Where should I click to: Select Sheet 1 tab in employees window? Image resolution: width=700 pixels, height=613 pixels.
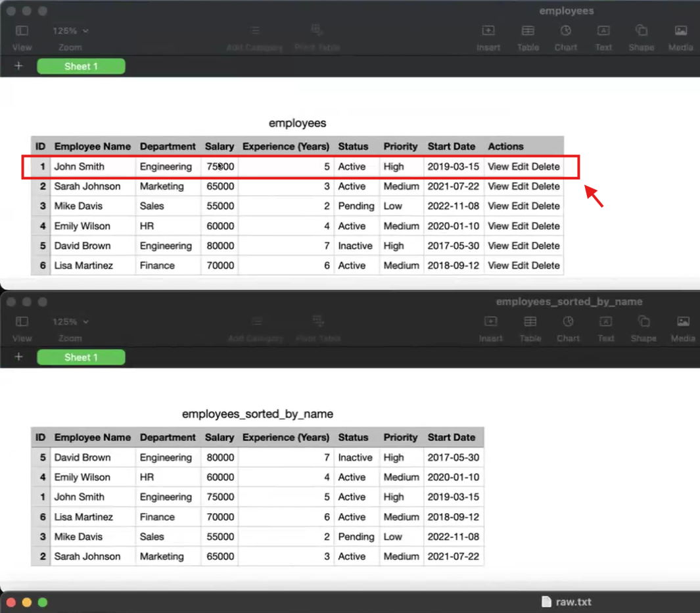tap(81, 66)
